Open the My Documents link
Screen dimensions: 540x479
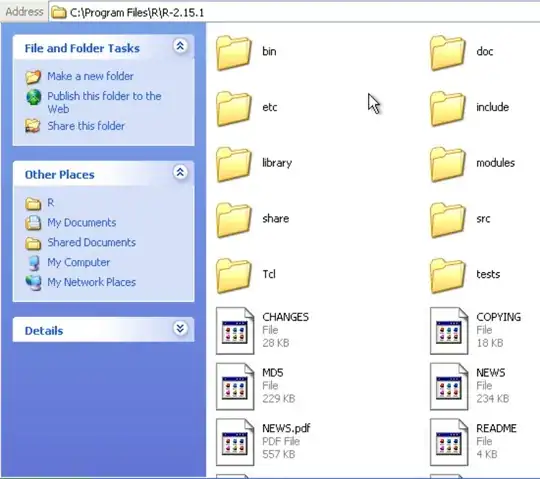82,223
